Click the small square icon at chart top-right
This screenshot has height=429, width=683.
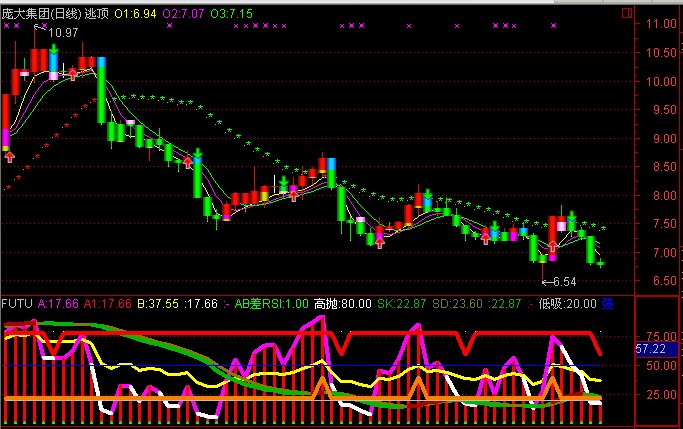point(626,14)
